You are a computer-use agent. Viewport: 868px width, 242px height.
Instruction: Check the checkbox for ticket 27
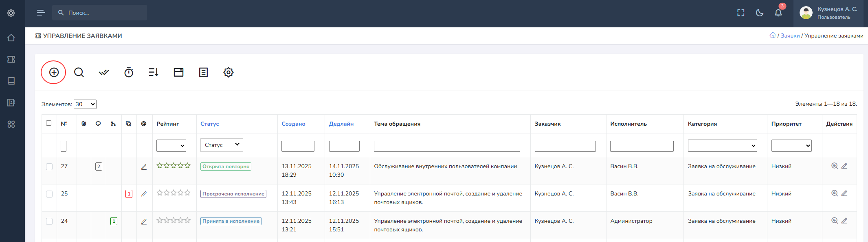(x=49, y=167)
